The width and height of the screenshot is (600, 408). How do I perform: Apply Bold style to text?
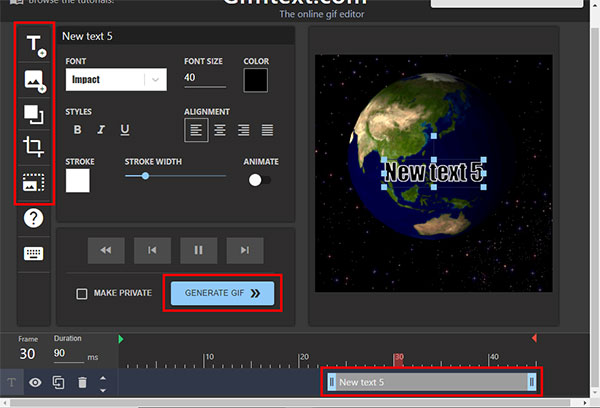pyautogui.click(x=77, y=130)
